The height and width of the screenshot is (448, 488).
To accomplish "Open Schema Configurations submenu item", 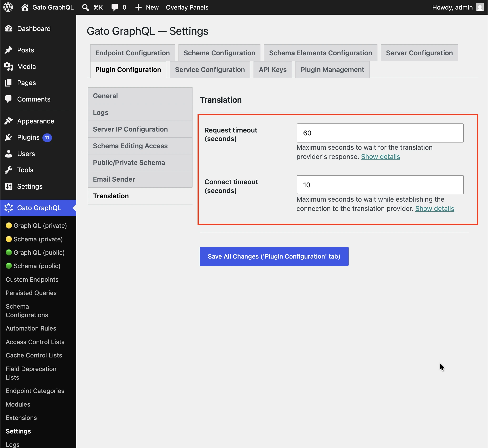I will click(x=27, y=311).
